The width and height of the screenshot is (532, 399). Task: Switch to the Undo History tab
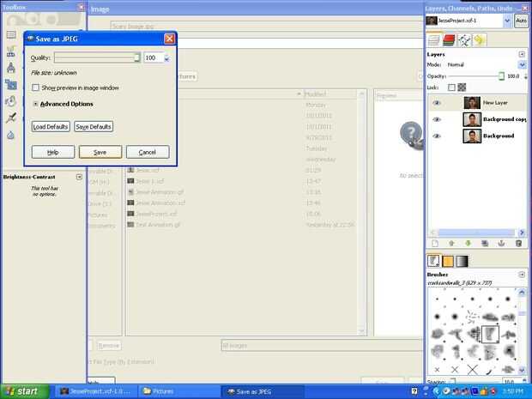[x=479, y=40]
